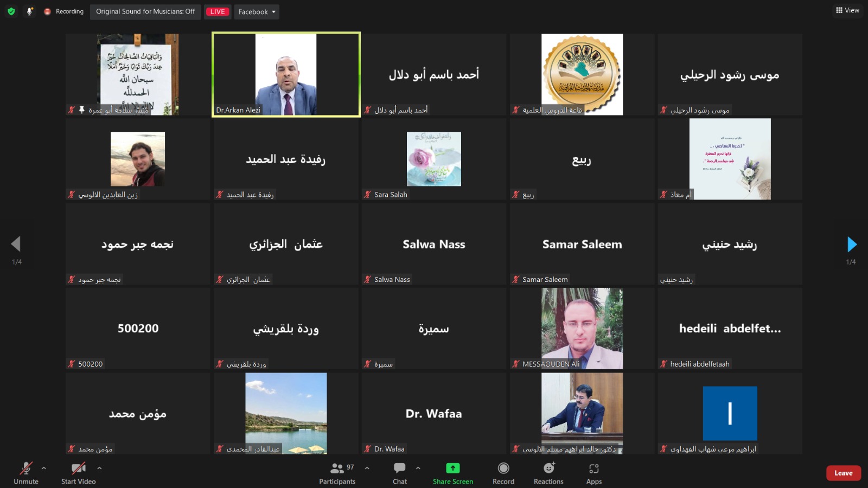Open the Chat panel icon
This screenshot has height=488, width=868.
(x=400, y=468)
